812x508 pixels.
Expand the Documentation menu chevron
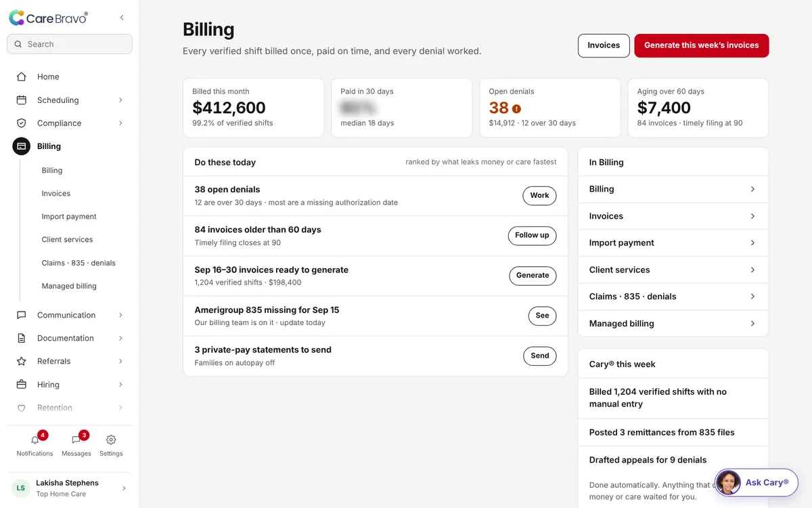point(120,338)
